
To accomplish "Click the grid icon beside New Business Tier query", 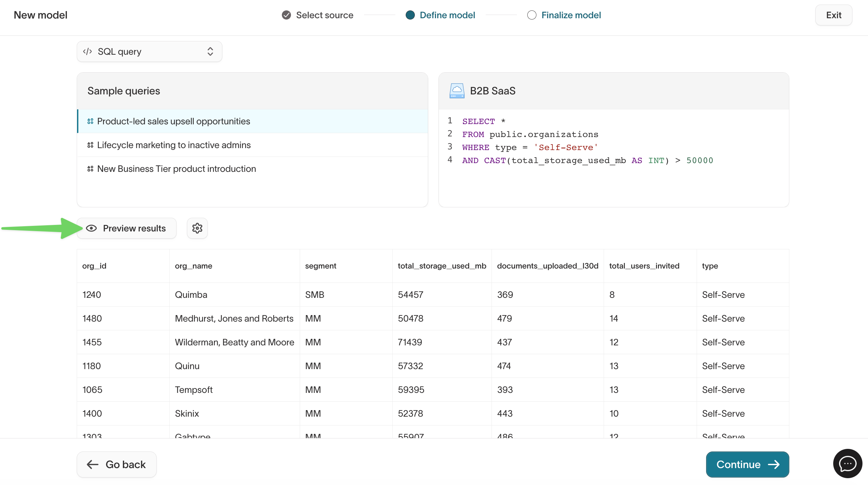I will tap(90, 169).
